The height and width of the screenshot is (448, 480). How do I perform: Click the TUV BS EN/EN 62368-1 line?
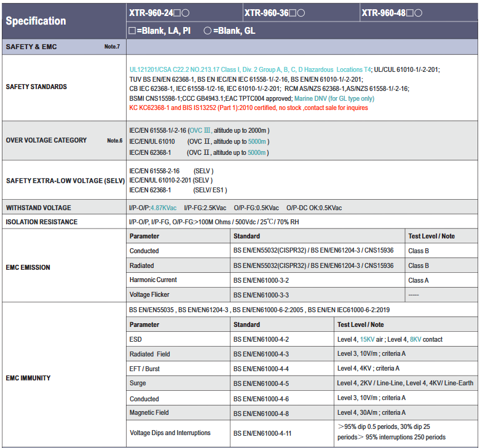click(x=246, y=79)
